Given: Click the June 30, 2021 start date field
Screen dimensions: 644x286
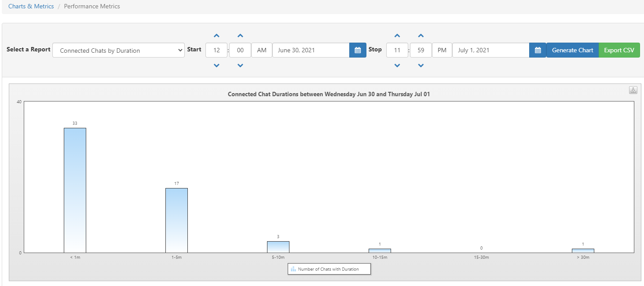Looking at the screenshot, I should point(311,50).
